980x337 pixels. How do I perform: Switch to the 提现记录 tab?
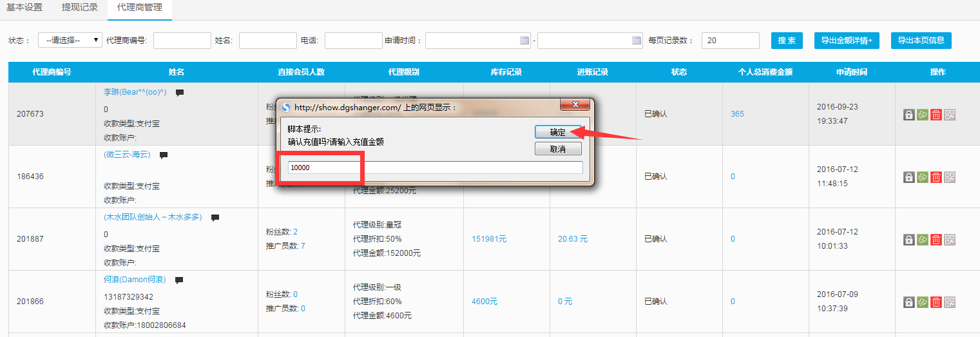click(x=79, y=8)
